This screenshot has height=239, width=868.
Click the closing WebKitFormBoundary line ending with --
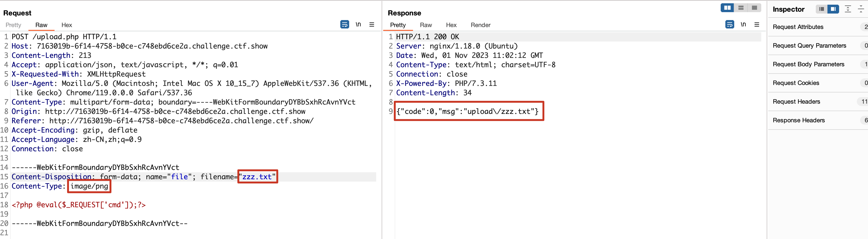[x=99, y=223]
